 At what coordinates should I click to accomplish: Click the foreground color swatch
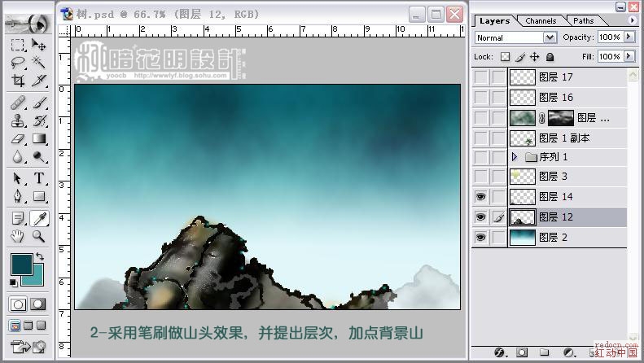pyautogui.click(x=22, y=264)
